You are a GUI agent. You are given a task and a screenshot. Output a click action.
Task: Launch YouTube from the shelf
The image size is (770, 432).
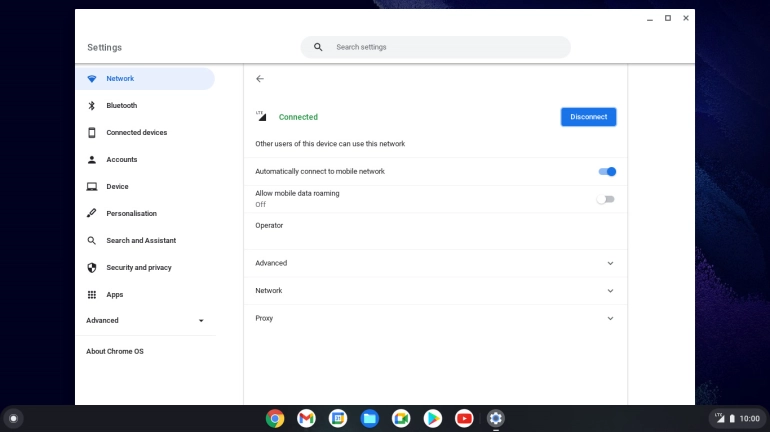(464, 418)
